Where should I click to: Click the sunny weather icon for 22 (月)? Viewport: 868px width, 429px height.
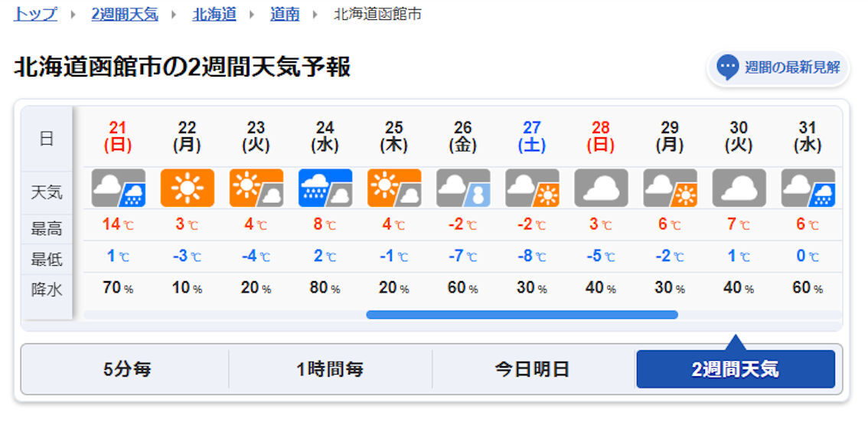(x=187, y=188)
